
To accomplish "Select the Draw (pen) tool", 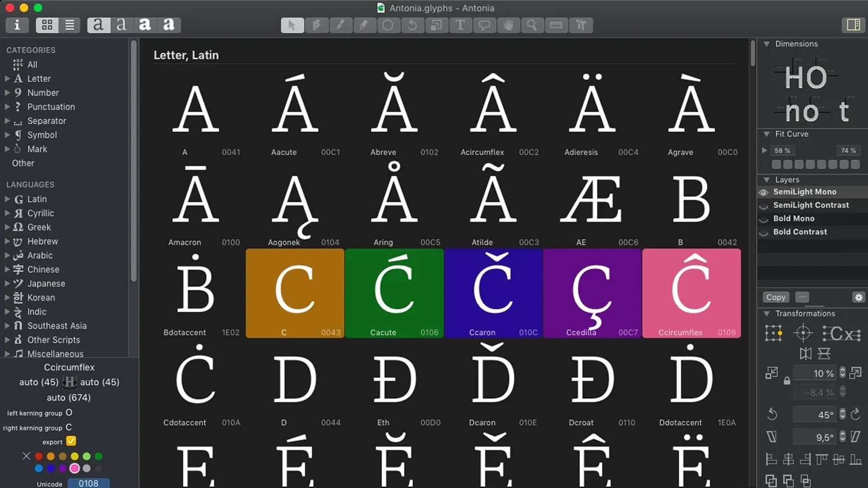I will tap(316, 25).
